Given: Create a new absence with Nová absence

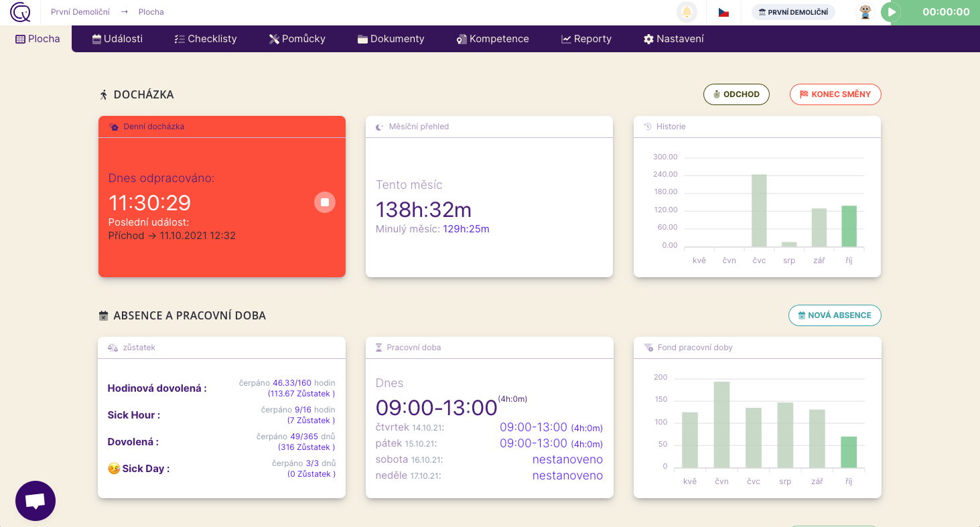Looking at the screenshot, I should point(835,315).
